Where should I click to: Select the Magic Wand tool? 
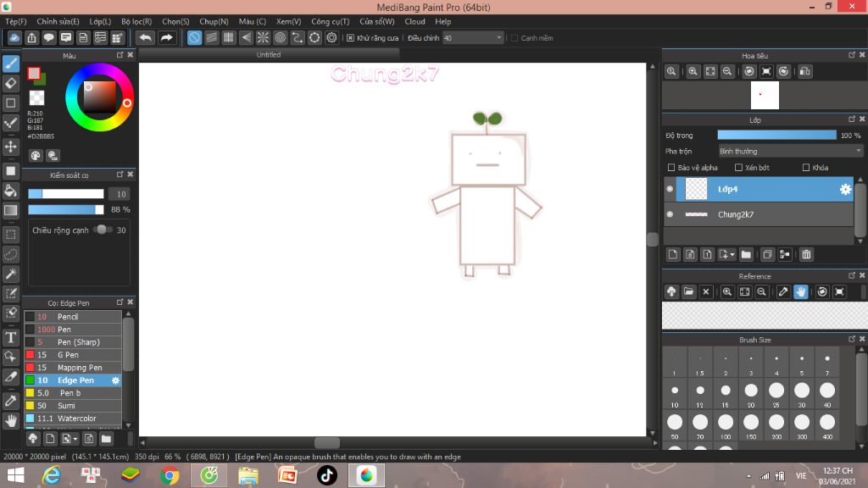(x=11, y=274)
